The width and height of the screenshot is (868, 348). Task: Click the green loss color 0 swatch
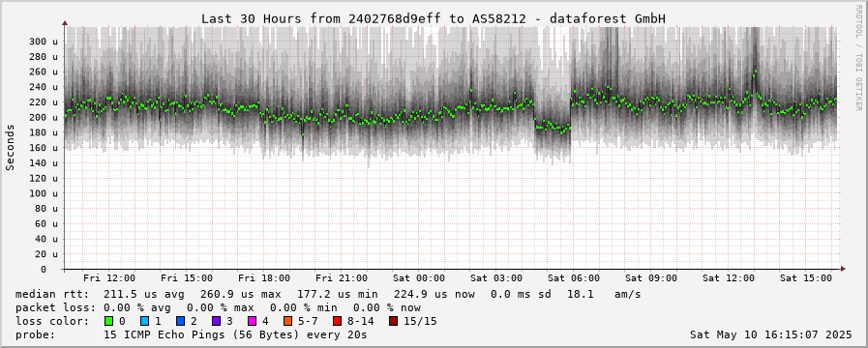pyautogui.click(x=108, y=321)
